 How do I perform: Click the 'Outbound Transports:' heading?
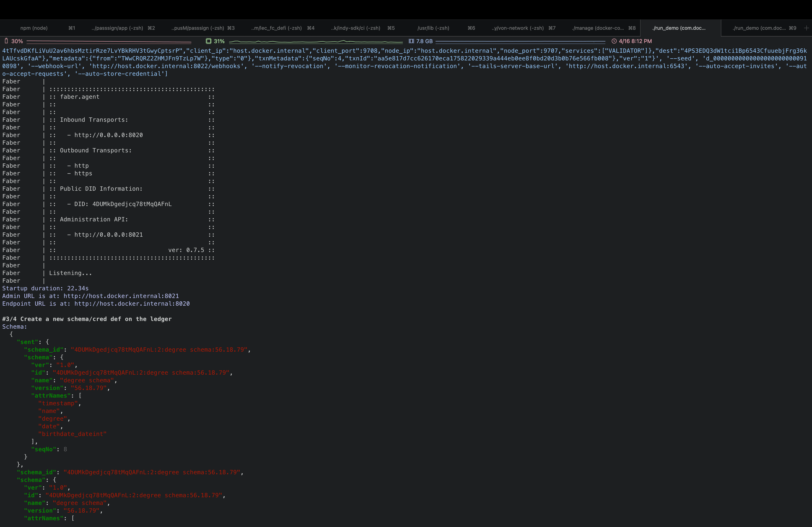point(96,150)
